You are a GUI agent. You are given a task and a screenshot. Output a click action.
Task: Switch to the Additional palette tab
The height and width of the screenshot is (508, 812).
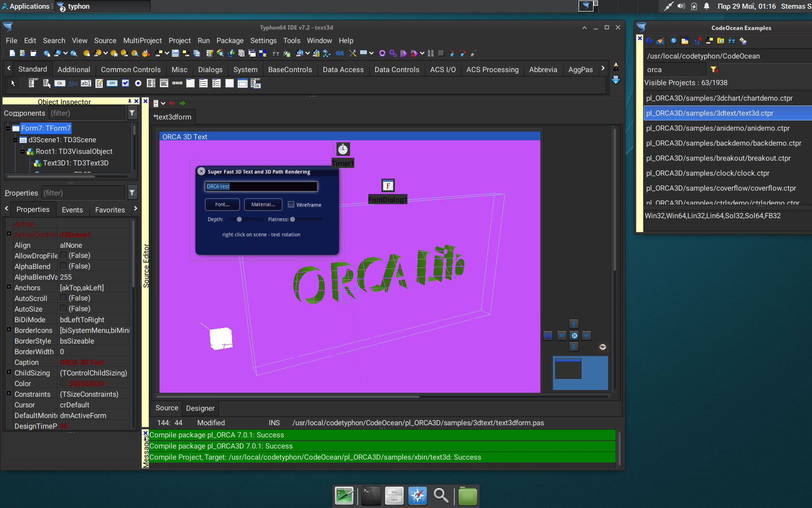coord(73,70)
